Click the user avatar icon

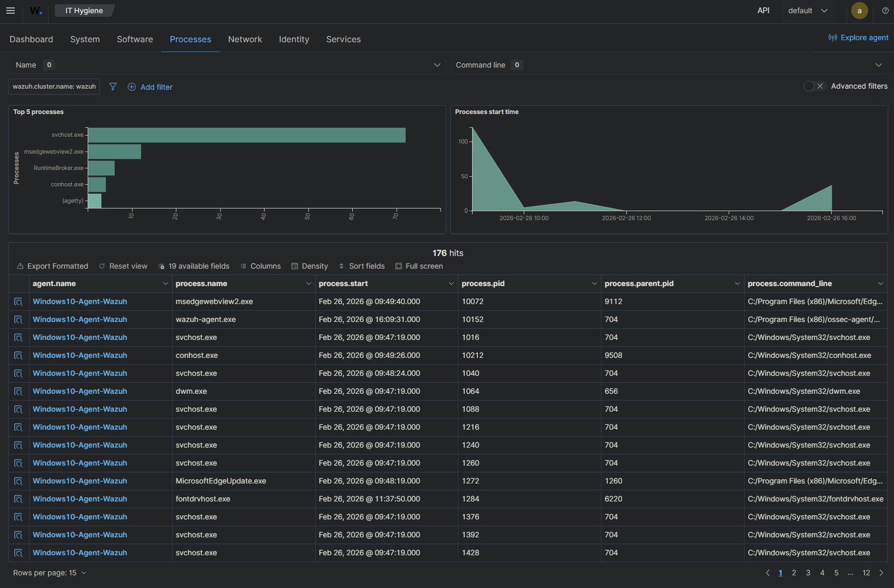point(859,11)
